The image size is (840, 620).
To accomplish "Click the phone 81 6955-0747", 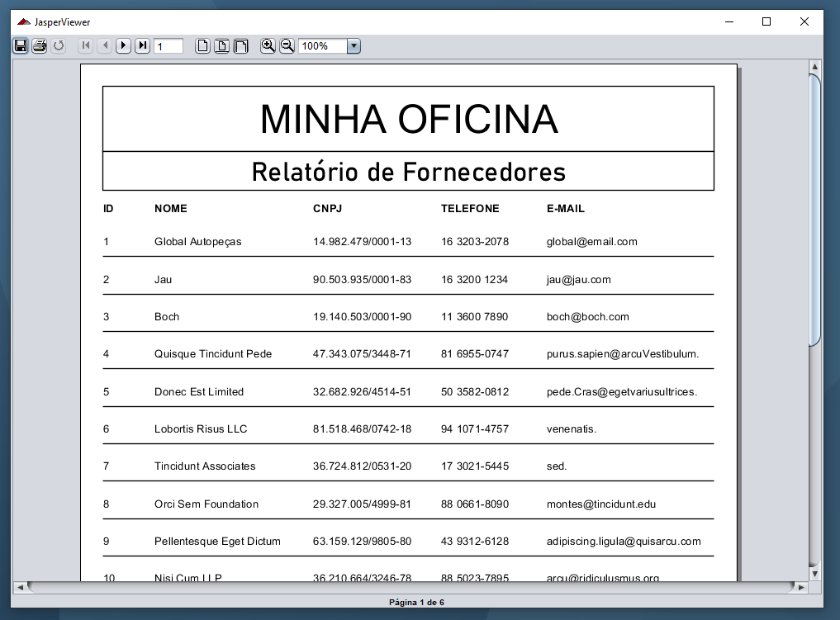I will pyautogui.click(x=475, y=354).
